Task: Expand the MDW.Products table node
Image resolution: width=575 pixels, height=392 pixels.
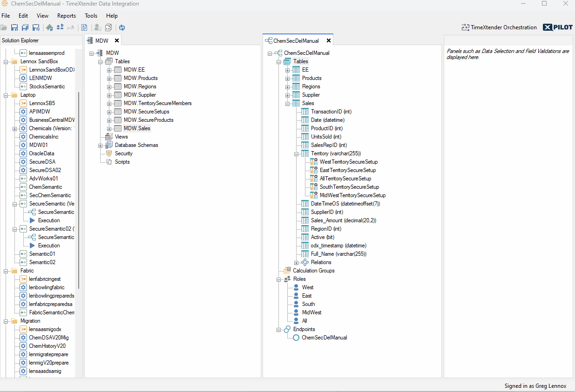Action: tap(109, 78)
